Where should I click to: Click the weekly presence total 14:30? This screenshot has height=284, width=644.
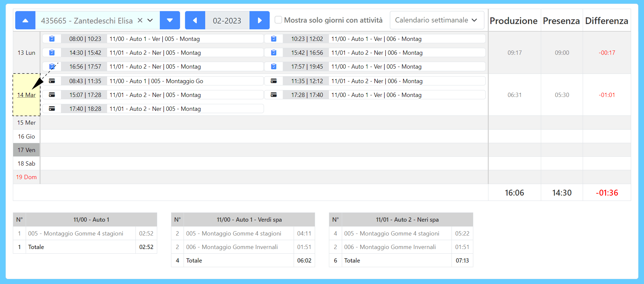point(562,193)
